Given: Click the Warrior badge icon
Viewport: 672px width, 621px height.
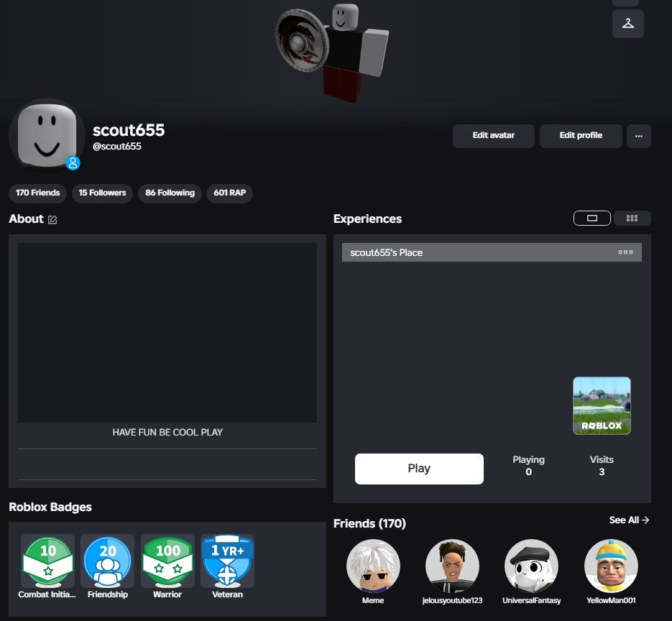Looking at the screenshot, I should (x=167, y=561).
